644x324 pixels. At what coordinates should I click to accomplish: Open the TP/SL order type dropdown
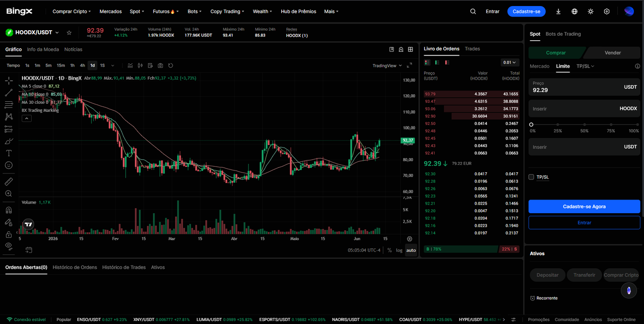point(585,66)
